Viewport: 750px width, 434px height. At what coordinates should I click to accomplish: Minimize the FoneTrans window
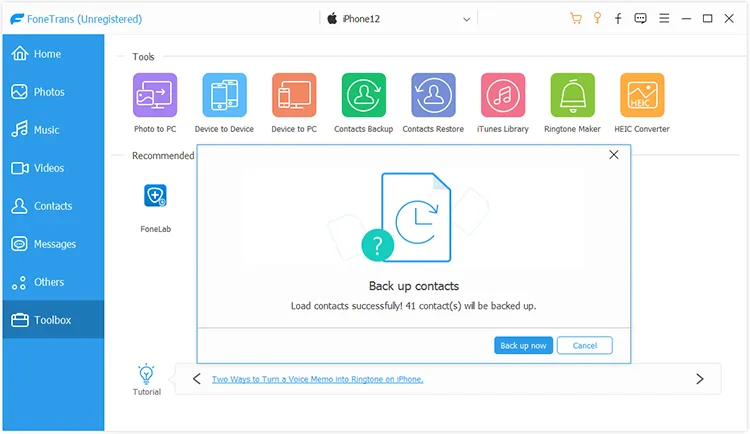pos(686,19)
